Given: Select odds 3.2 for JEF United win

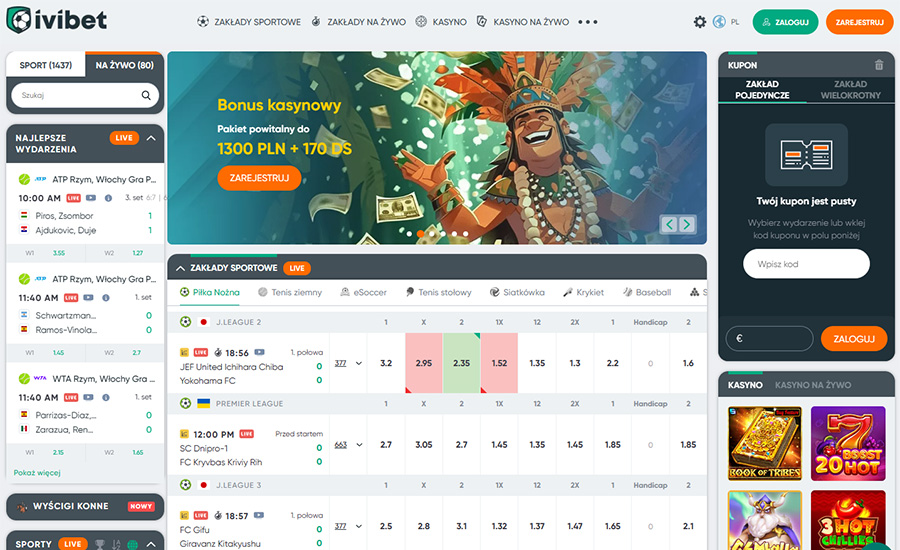Looking at the screenshot, I should click(386, 363).
